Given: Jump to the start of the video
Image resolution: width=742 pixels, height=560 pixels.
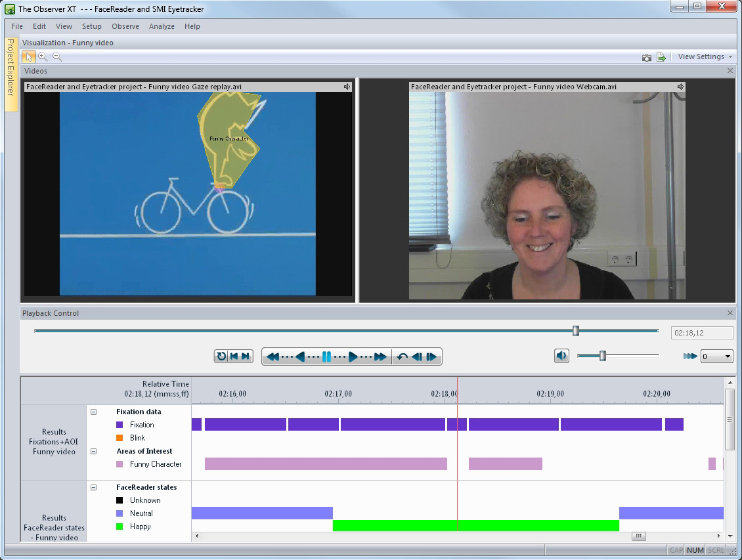Looking at the screenshot, I should pos(233,356).
